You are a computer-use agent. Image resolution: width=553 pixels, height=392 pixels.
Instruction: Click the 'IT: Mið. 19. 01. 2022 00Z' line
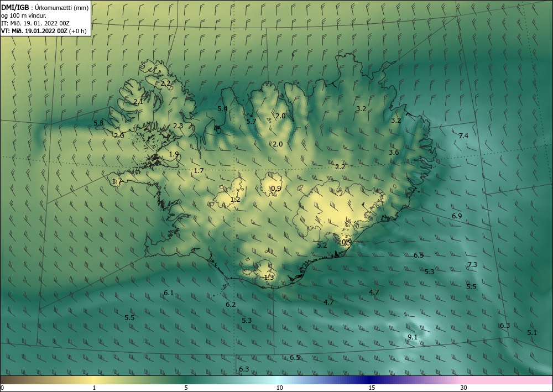[35, 23]
